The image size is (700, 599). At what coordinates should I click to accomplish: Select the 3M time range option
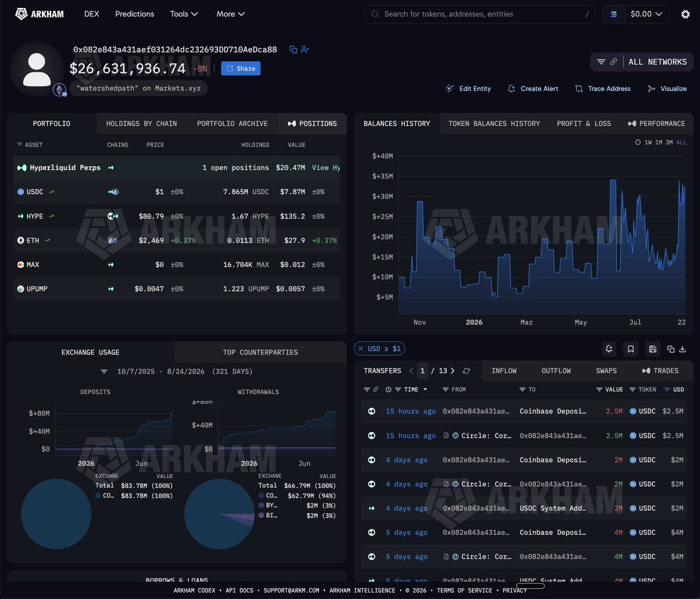pos(669,142)
